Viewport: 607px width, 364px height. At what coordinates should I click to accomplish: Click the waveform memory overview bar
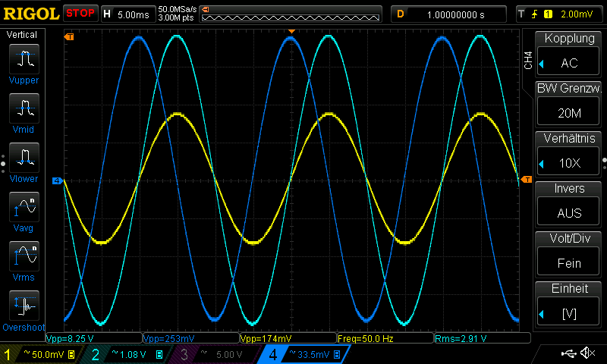[x=291, y=14]
